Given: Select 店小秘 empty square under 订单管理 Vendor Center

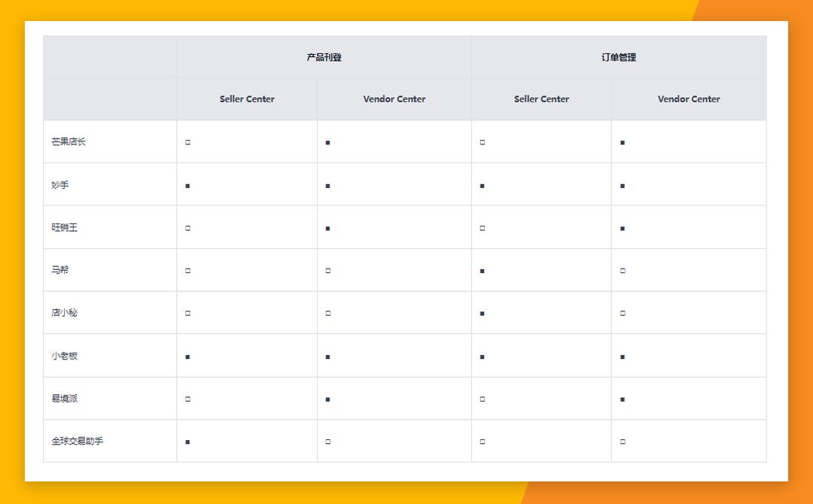Looking at the screenshot, I should point(623,313).
